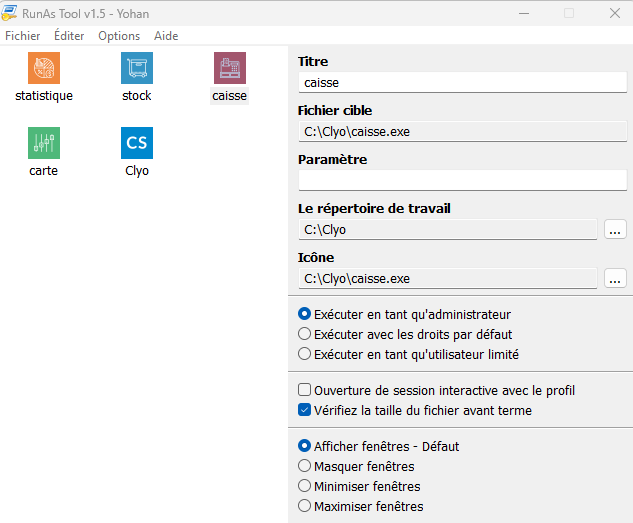Select Exécuter en tant qu'utilisateur limité

[x=305, y=354]
